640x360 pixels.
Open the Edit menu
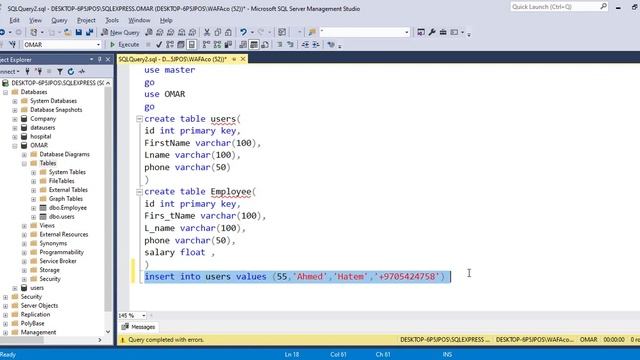[x=14, y=20]
